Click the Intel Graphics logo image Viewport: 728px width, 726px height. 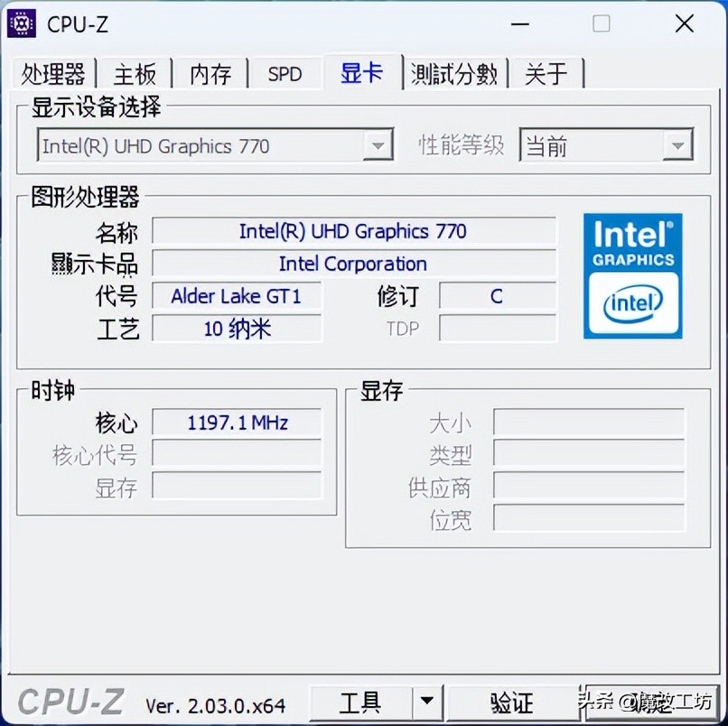(x=633, y=275)
